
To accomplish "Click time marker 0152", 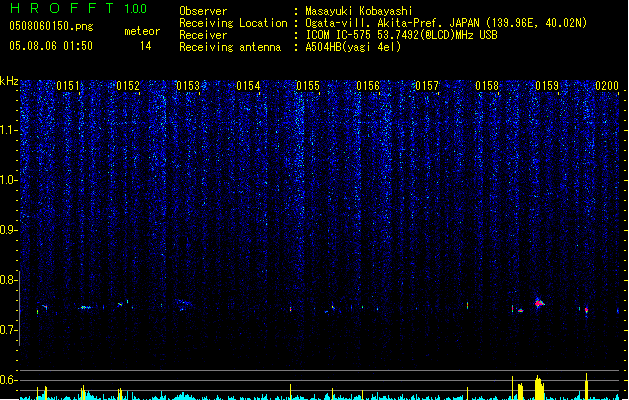I will click(x=128, y=86).
